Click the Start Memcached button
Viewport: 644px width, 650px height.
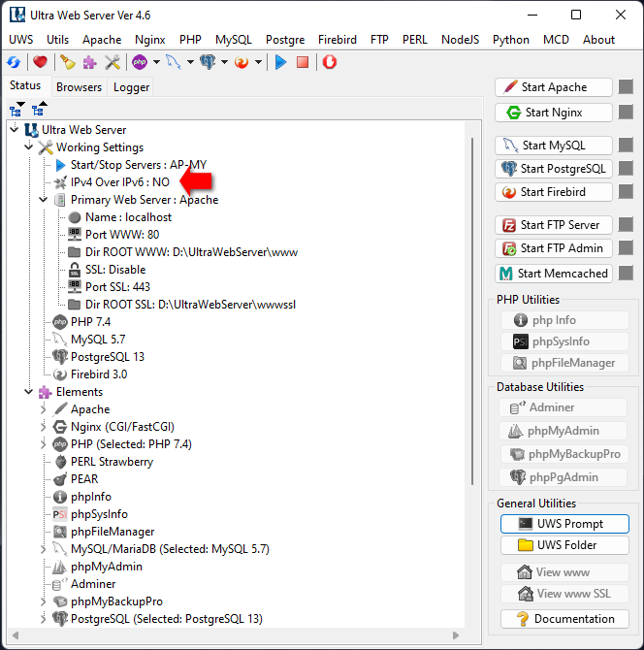click(553, 274)
